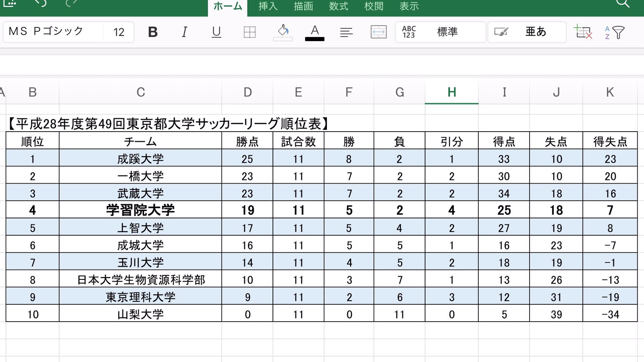Toggle Bold formatting button
This screenshot has width=644, height=362.
[153, 32]
